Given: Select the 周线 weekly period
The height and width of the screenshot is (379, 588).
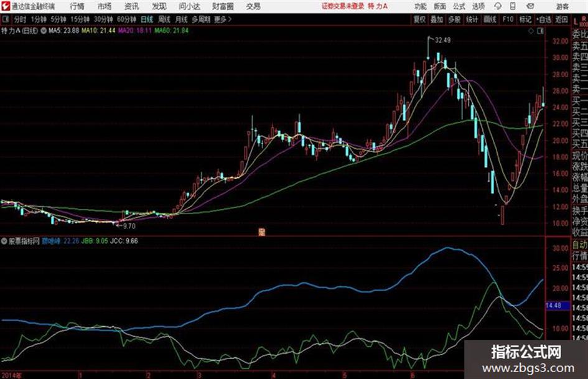Looking at the screenshot, I should click(164, 19).
